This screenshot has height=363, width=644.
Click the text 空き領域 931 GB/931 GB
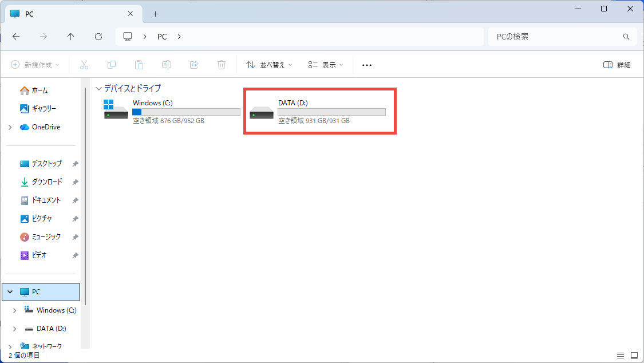click(x=314, y=121)
